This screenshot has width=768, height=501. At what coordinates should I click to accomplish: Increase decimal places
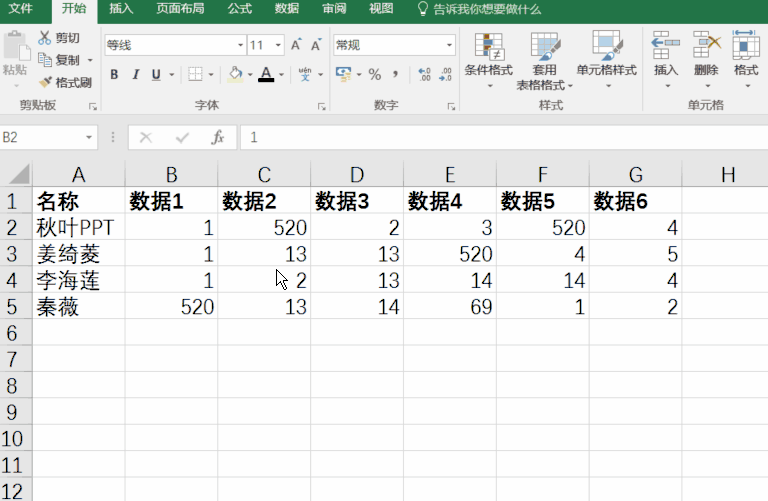click(424, 74)
